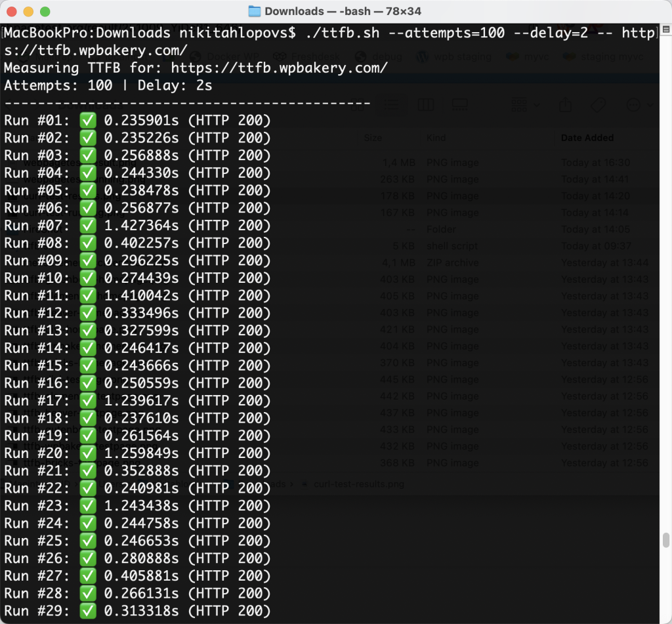Click the green checkmark on Run #01
672x624 pixels.
pyautogui.click(x=88, y=120)
